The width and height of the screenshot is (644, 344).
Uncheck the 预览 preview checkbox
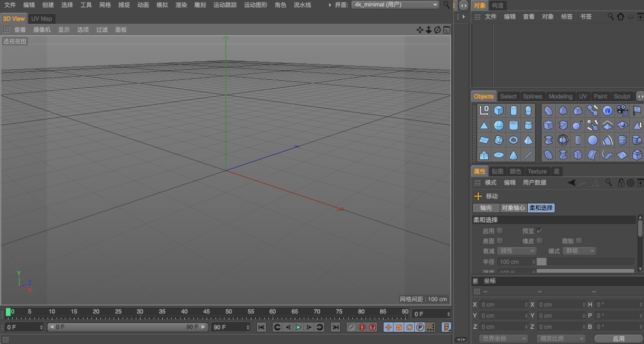click(539, 230)
